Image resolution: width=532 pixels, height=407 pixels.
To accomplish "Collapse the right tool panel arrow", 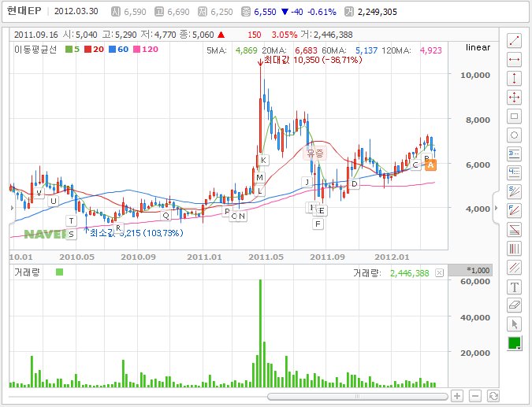I will 496,208.
